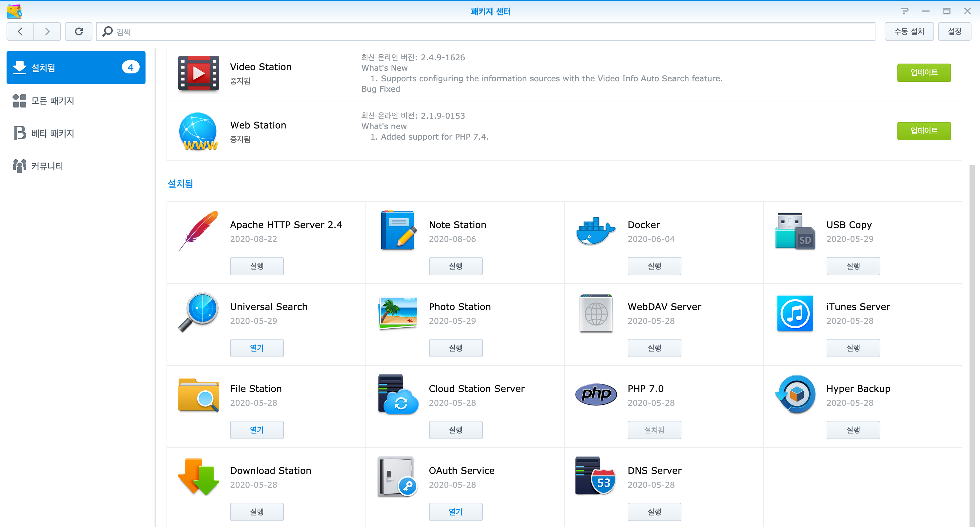
Task: Update Video Station with 업데이트 button
Action: pos(923,72)
